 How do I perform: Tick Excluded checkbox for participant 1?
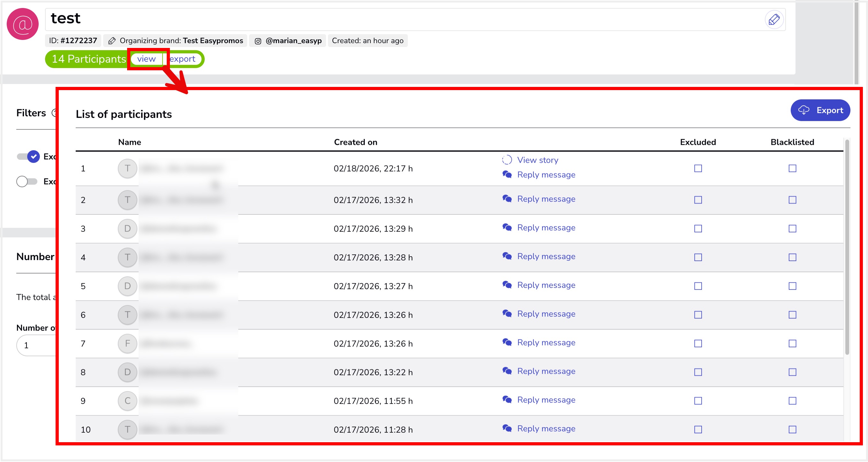698,168
